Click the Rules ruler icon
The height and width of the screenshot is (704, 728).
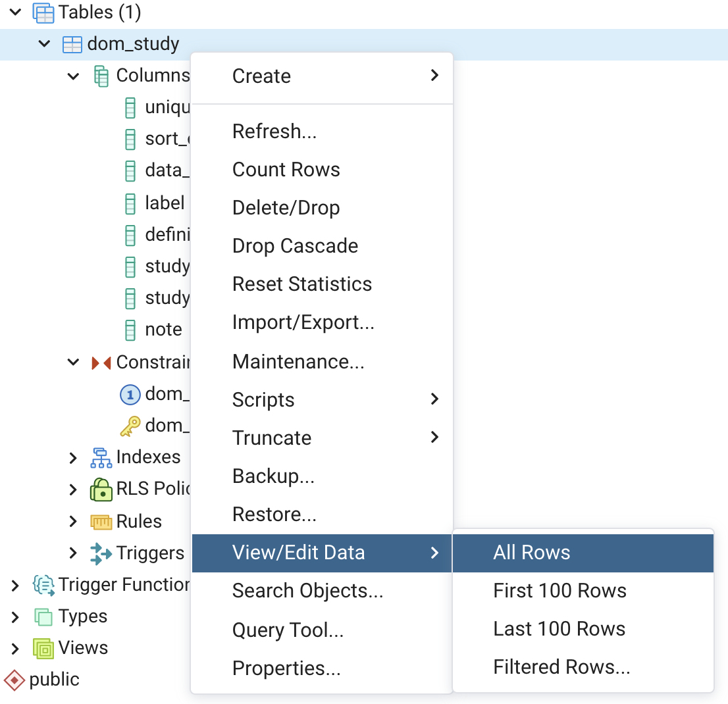point(101,522)
